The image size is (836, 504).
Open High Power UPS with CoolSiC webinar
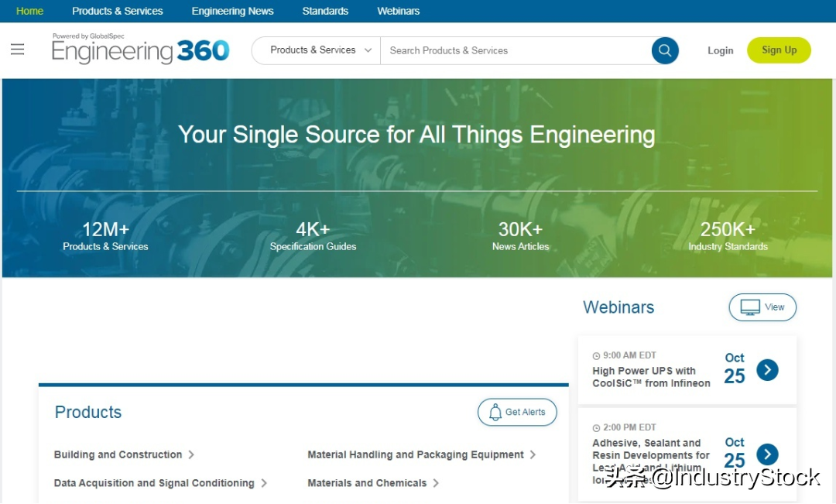pyautogui.click(x=651, y=377)
